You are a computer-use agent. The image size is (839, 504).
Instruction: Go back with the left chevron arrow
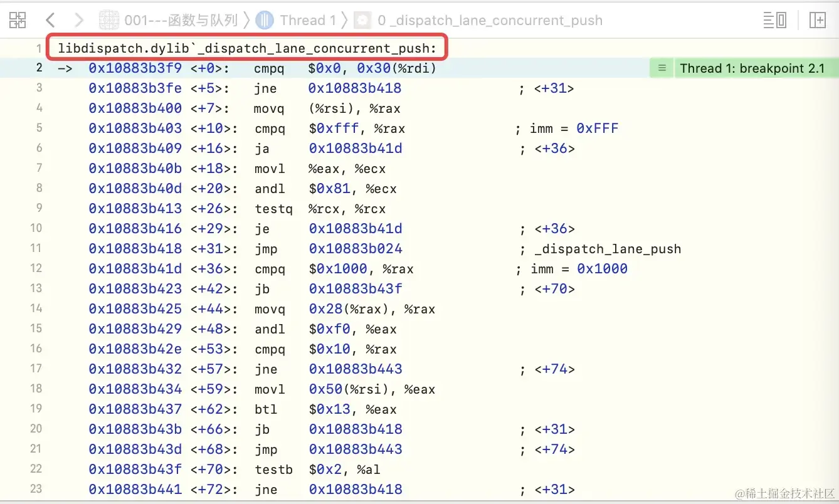click(x=51, y=20)
